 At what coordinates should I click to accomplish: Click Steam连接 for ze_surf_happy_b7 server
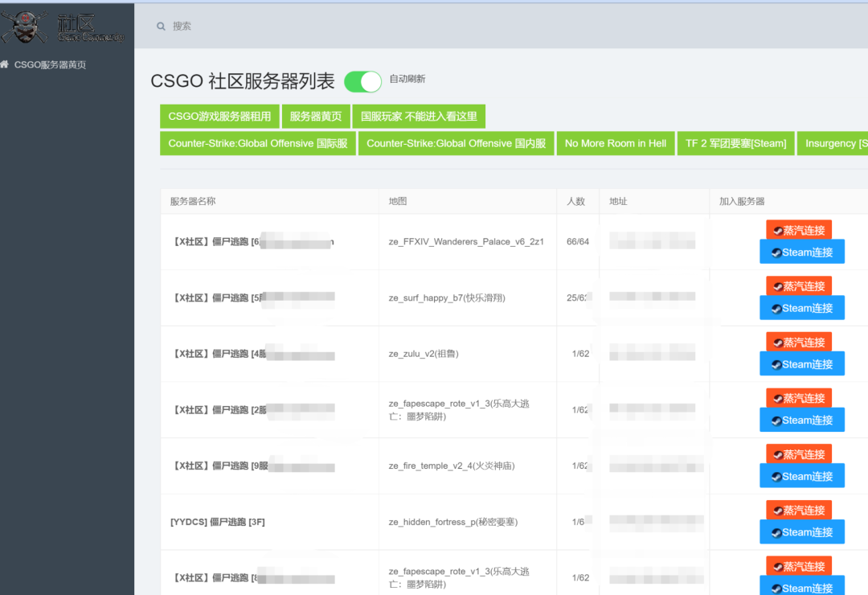(x=802, y=308)
